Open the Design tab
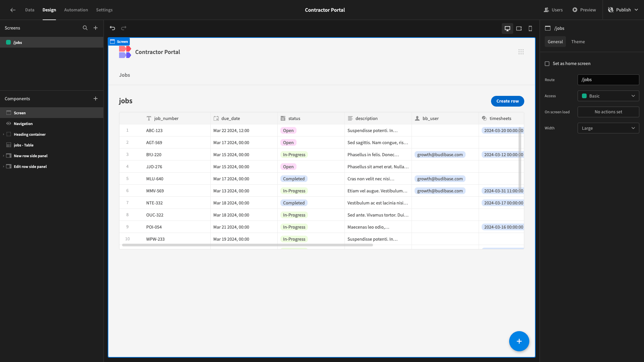 (49, 10)
